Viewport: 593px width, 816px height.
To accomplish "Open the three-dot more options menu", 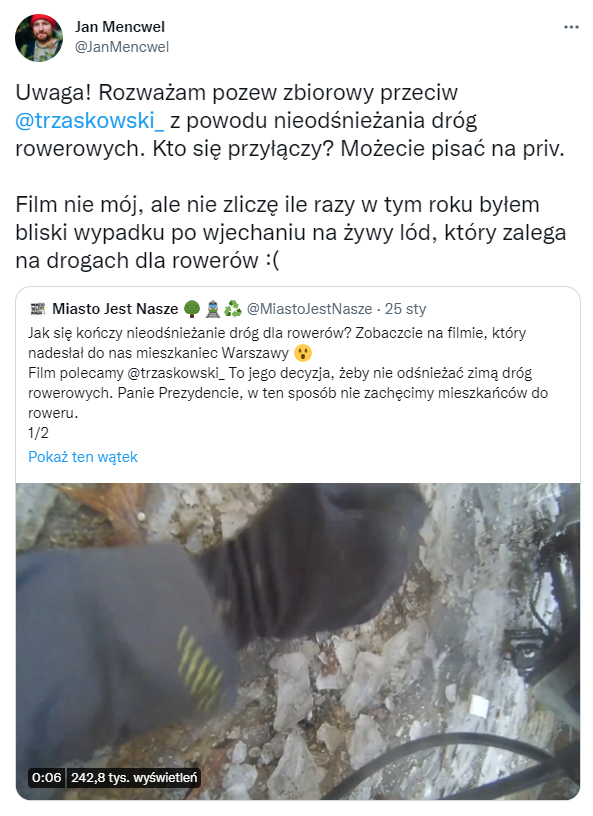I will click(571, 27).
